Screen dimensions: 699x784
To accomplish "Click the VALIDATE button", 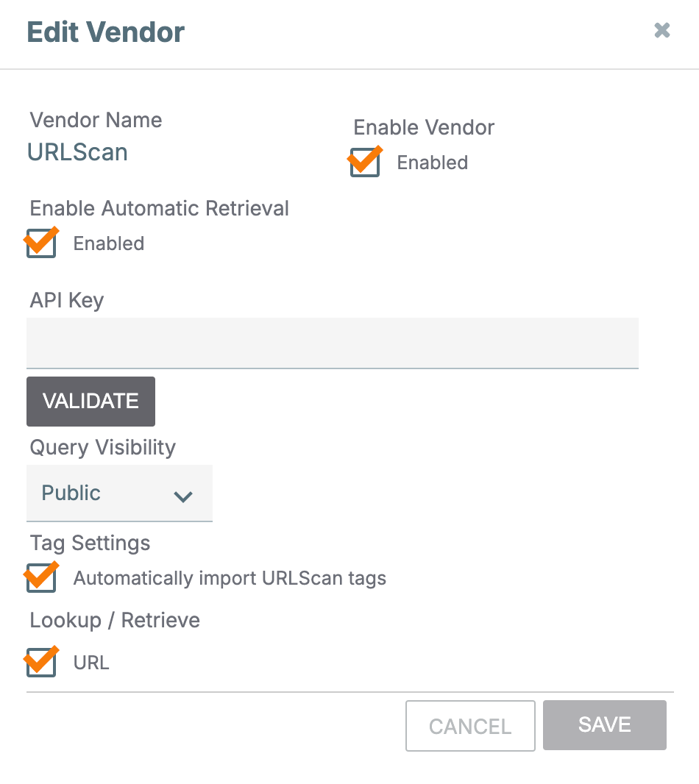I will (x=91, y=401).
